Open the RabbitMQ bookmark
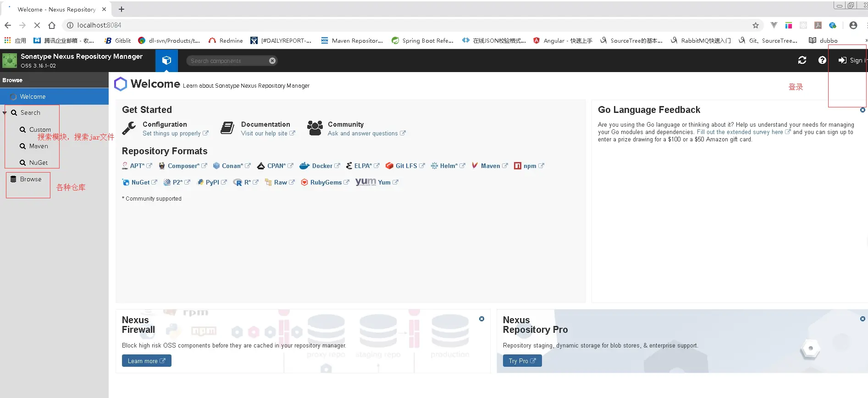This screenshot has height=398, width=868. tap(701, 40)
